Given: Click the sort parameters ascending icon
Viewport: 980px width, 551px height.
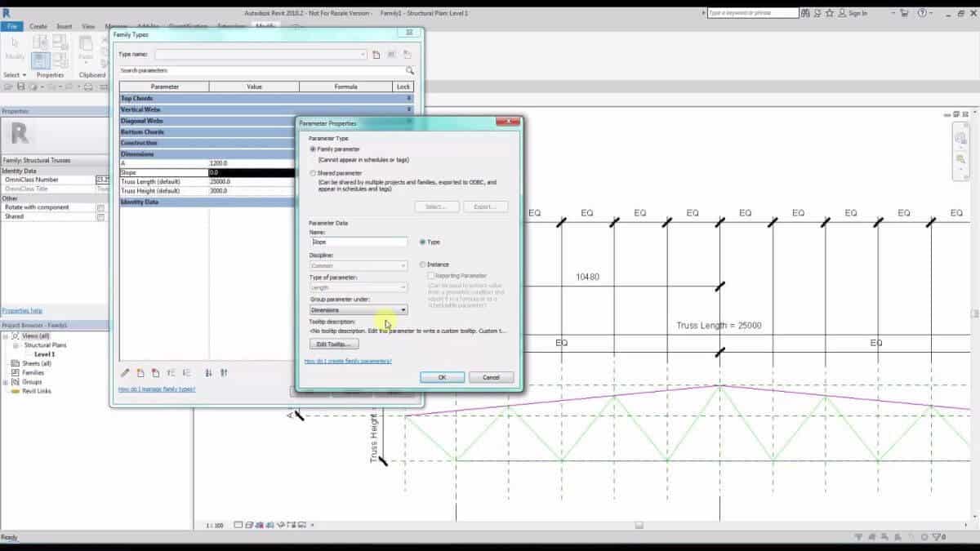Looking at the screenshot, I should coord(207,373).
